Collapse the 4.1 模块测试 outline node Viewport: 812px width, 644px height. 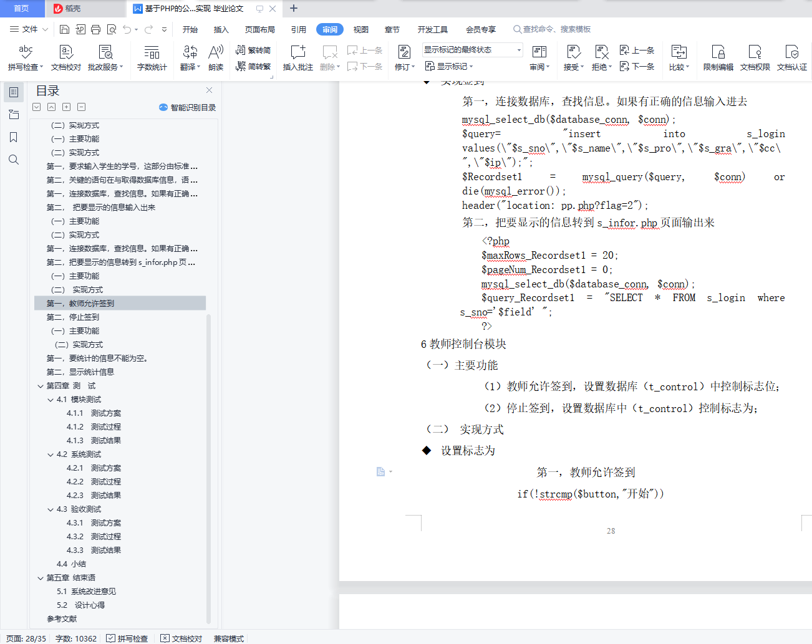click(51, 400)
